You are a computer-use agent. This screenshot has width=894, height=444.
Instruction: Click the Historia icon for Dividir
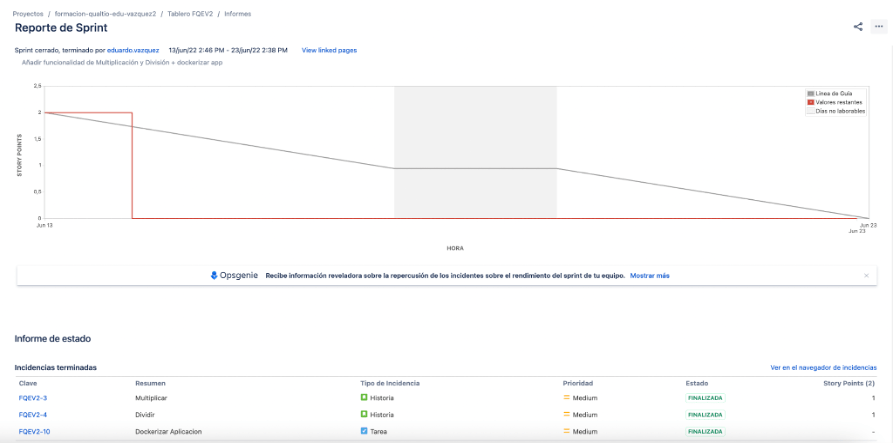point(364,414)
